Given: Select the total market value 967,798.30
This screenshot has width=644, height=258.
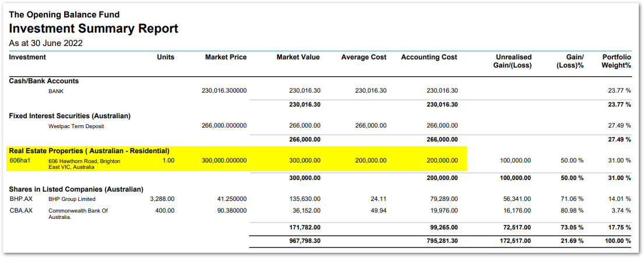Looking at the screenshot, I should [x=305, y=241].
